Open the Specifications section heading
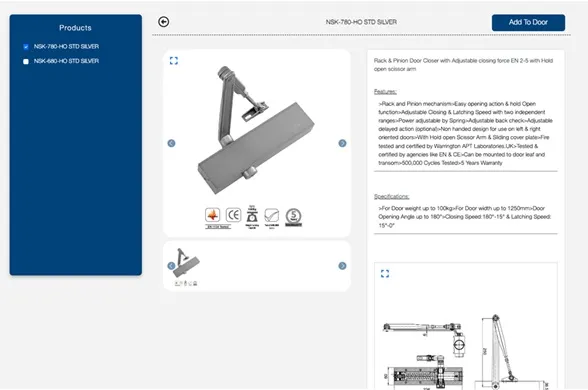Viewport: 588px width, 390px height. click(x=392, y=196)
